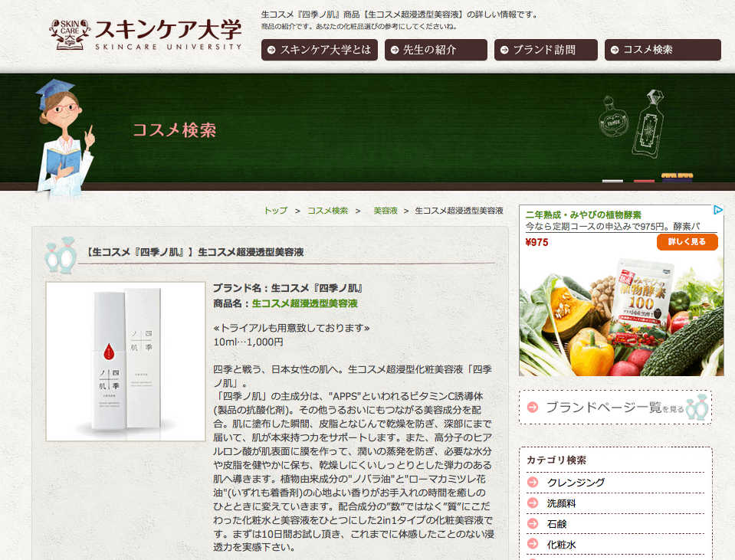Follow the コスメ検索 breadcrumb link
This screenshot has width=735, height=560.
pyautogui.click(x=328, y=211)
